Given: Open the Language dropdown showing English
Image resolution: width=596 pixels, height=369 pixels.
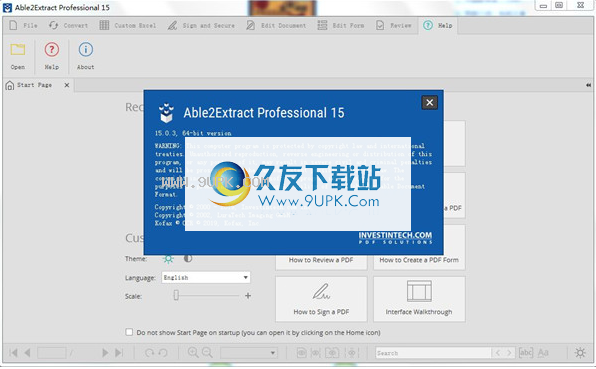Looking at the screenshot, I should pyautogui.click(x=206, y=277).
